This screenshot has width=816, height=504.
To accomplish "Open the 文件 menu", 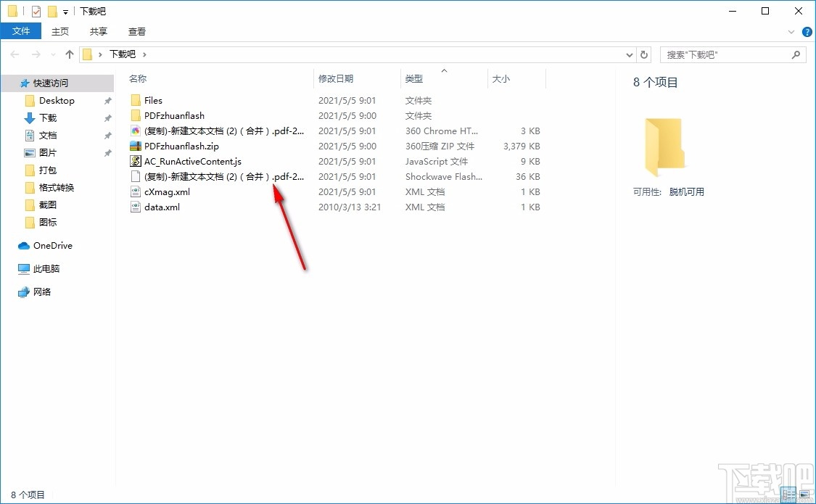I will [21, 31].
